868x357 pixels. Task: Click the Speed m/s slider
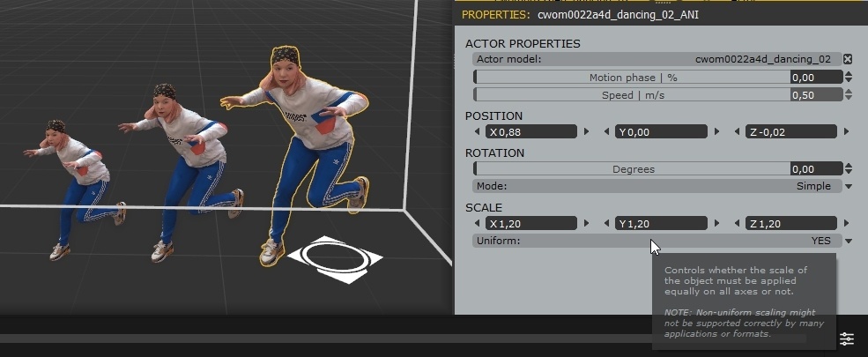tap(632, 94)
